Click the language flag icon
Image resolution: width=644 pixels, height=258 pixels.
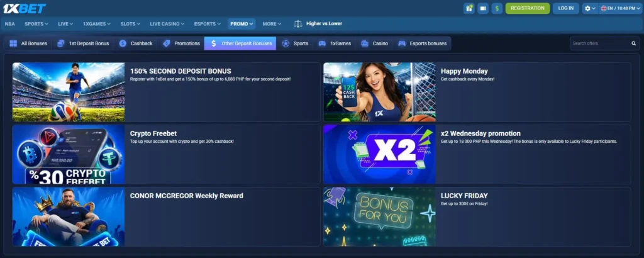coord(603,8)
